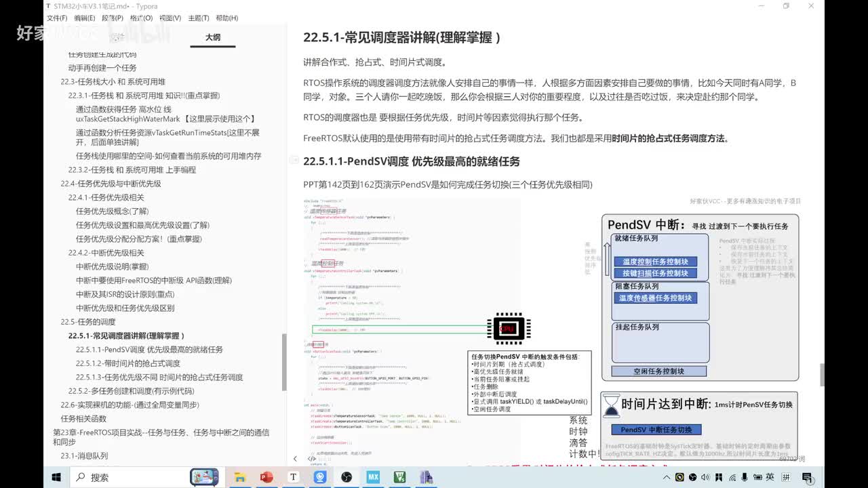Viewport: 868px width, 488px height.
Task: Open the 主题(T) menu
Action: pyautogui.click(x=199, y=18)
